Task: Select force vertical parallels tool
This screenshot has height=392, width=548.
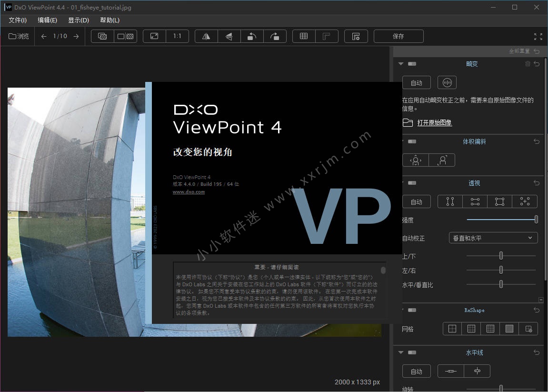Action: [x=450, y=201]
